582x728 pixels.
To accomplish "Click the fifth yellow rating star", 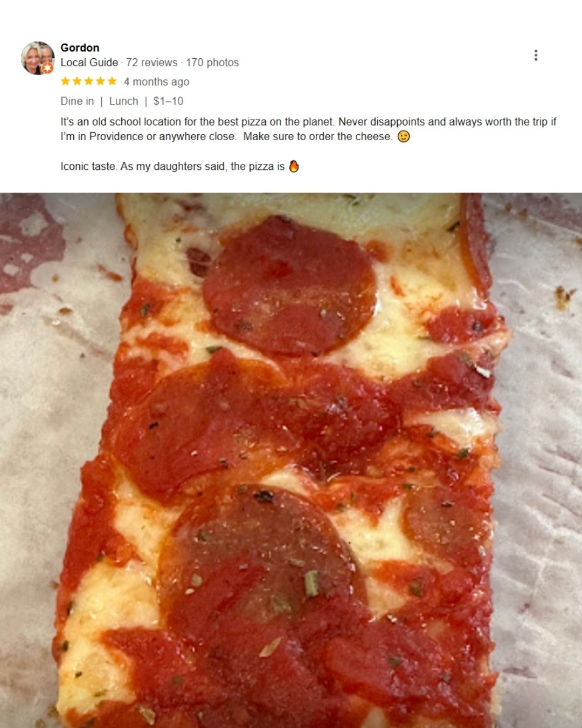I will [x=112, y=81].
